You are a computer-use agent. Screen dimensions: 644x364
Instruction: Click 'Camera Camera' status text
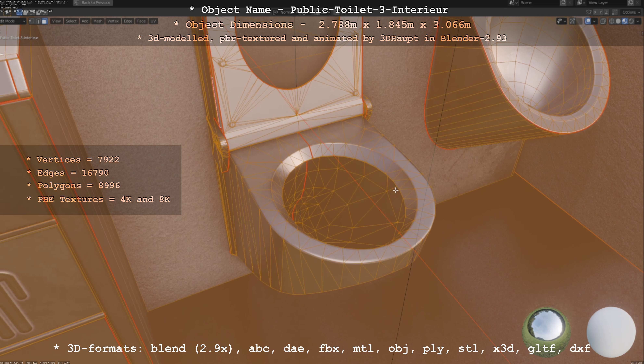click(47, 363)
